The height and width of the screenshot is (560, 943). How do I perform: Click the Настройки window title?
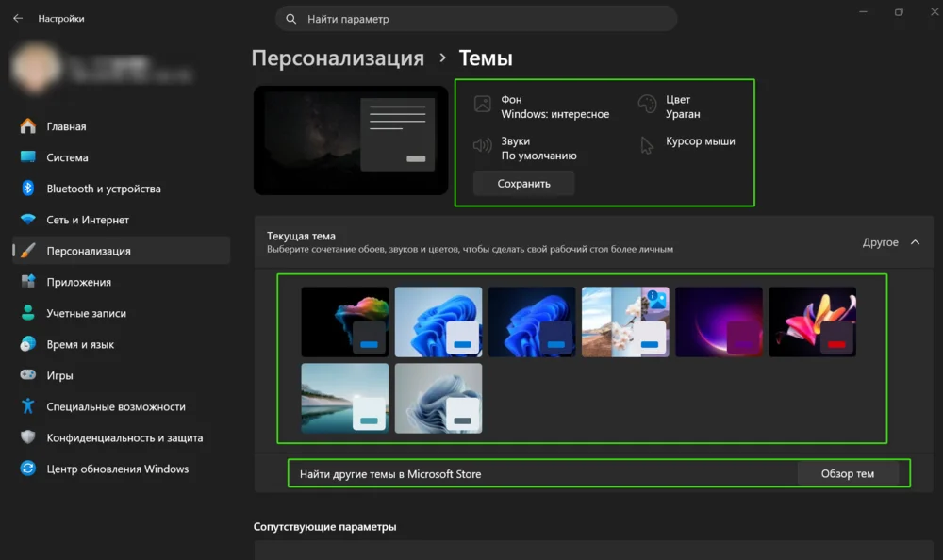[x=61, y=19]
